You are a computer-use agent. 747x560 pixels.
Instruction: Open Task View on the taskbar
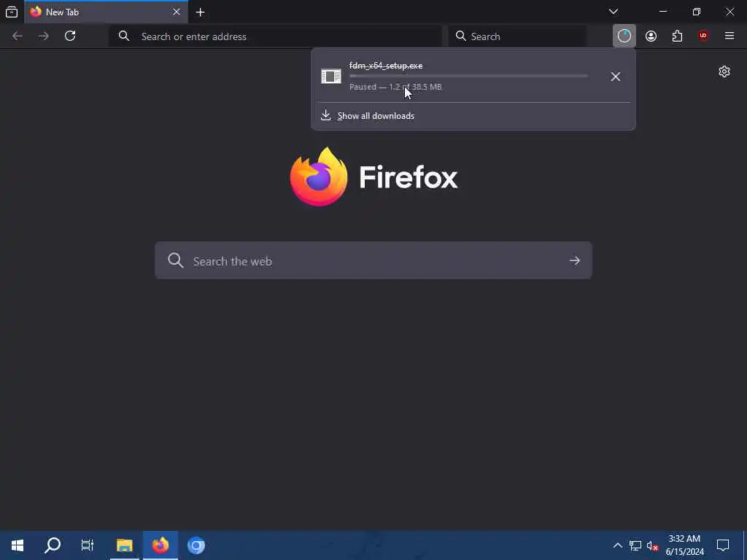point(88,545)
